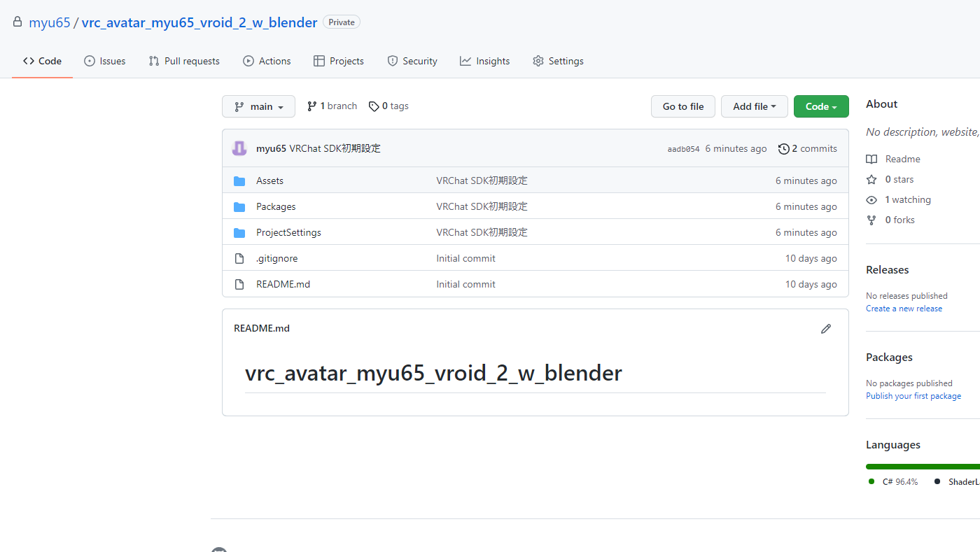Switch to Pull requests tab

[x=184, y=61]
